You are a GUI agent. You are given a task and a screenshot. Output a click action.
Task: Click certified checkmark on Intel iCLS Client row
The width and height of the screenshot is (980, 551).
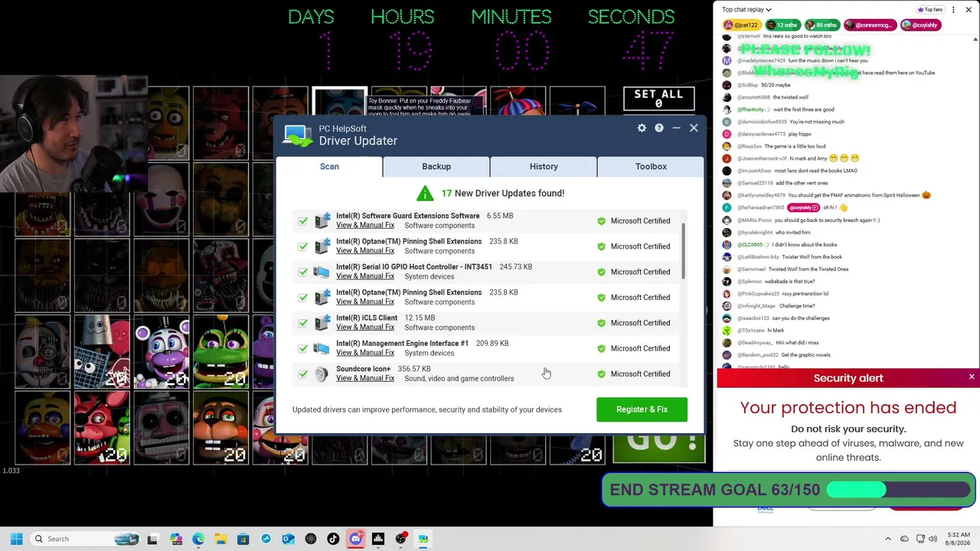601,323
